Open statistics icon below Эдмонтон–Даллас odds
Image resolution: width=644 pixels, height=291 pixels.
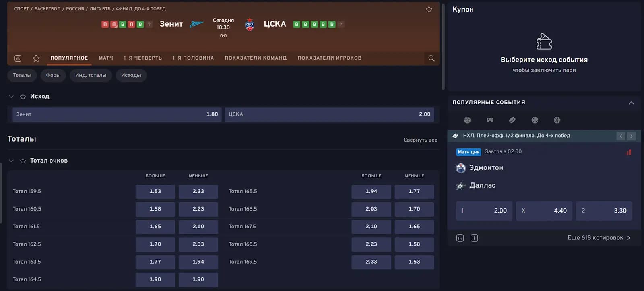pyautogui.click(x=460, y=238)
